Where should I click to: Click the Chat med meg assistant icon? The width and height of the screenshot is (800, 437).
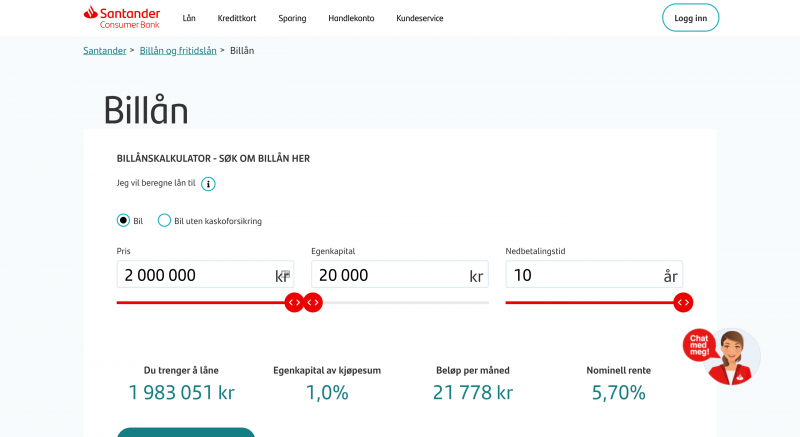coord(721,356)
